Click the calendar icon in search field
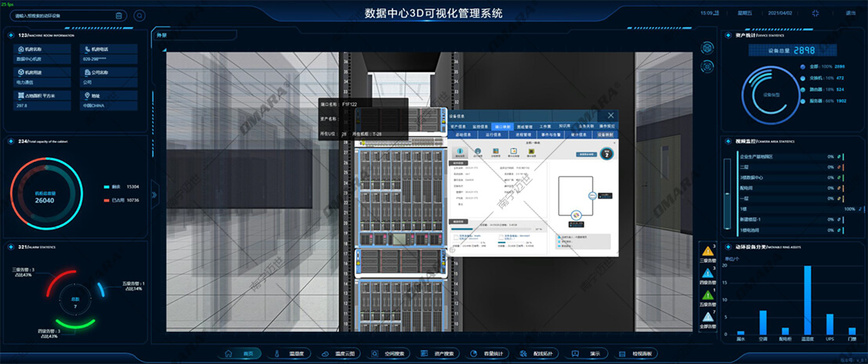868x364 pixels. tap(118, 15)
